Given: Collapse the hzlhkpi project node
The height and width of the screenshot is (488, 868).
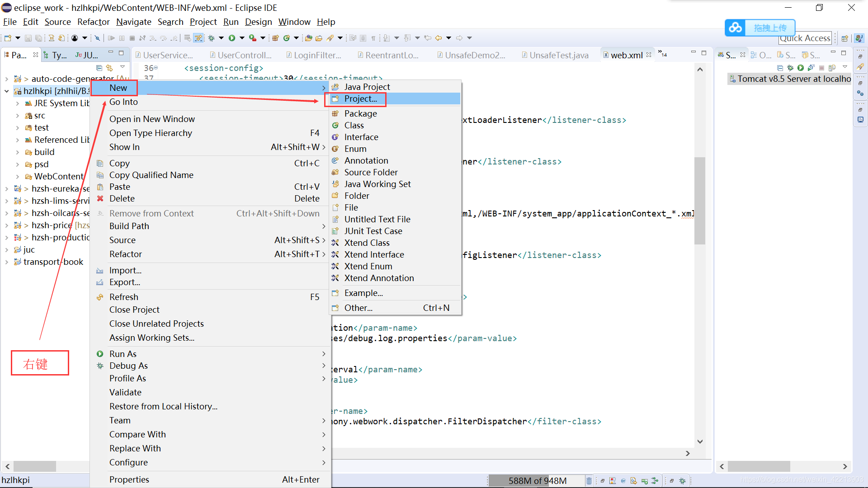Looking at the screenshot, I should (7, 91).
